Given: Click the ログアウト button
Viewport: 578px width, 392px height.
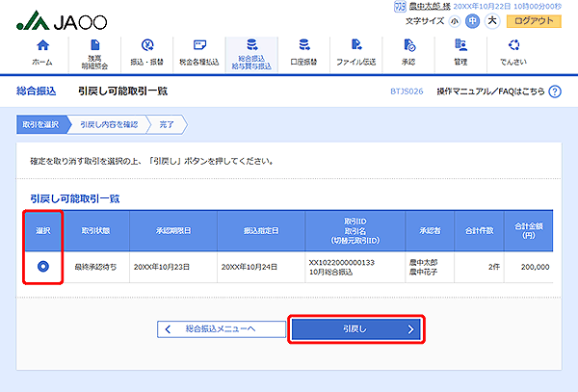Looking at the screenshot, I should coord(534,21).
